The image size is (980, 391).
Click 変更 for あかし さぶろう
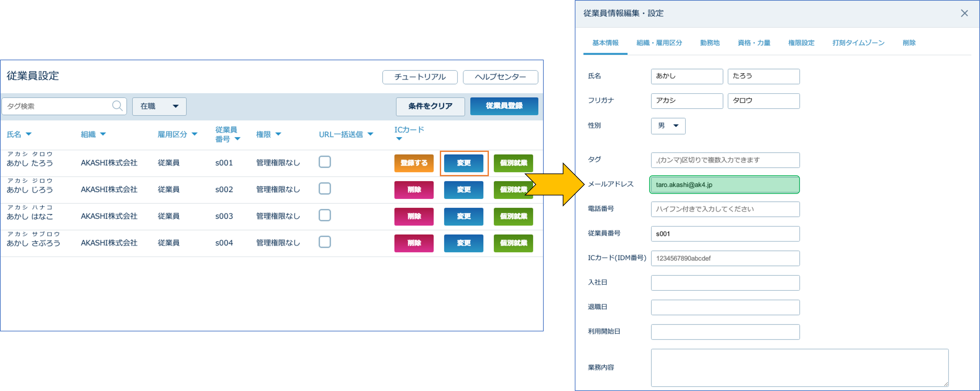463,243
